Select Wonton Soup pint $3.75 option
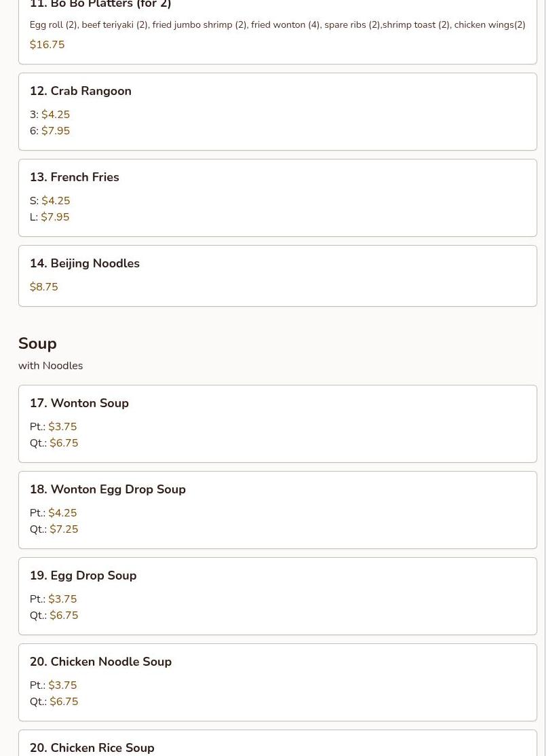The width and height of the screenshot is (559, 756). pyautogui.click(x=62, y=427)
